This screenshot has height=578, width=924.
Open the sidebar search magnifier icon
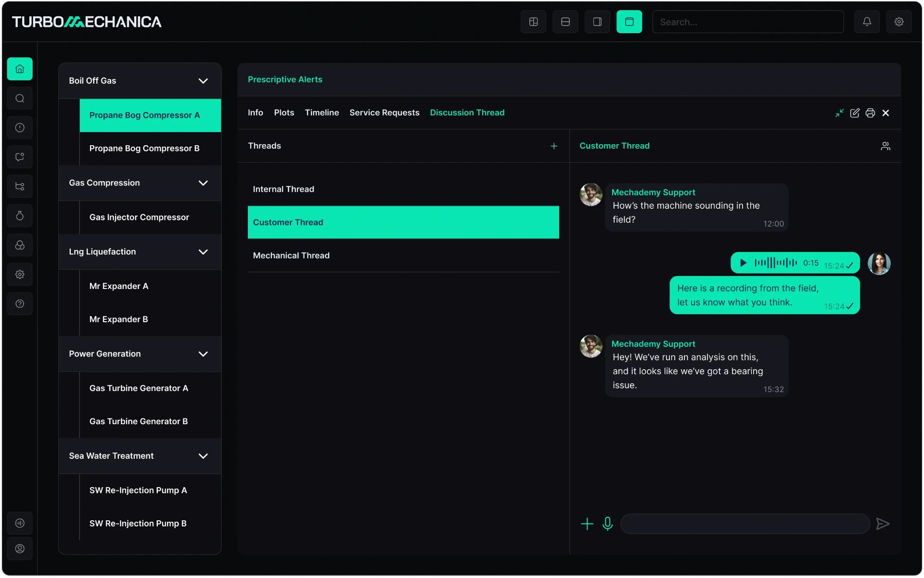(20, 98)
